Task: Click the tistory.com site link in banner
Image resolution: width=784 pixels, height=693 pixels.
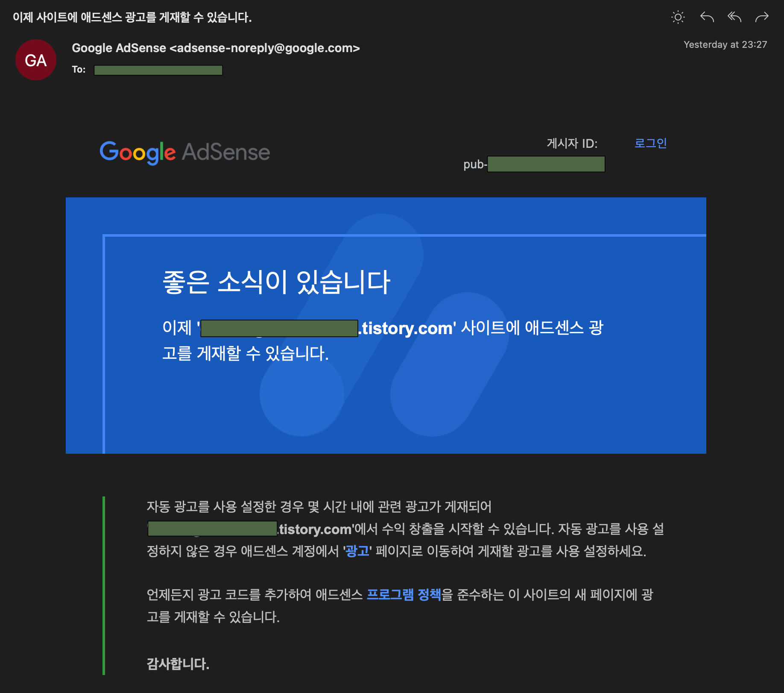Action: pyautogui.click(x=327, y=328)
